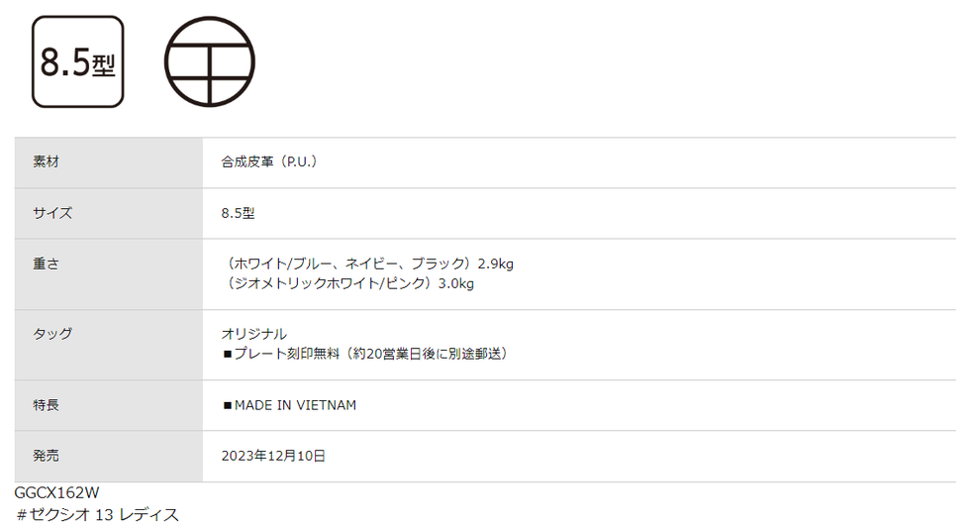Screen dimensions: 980x528
Task: Select the タッグ row label
Action: pyautogui.click(x=52, y=334)
